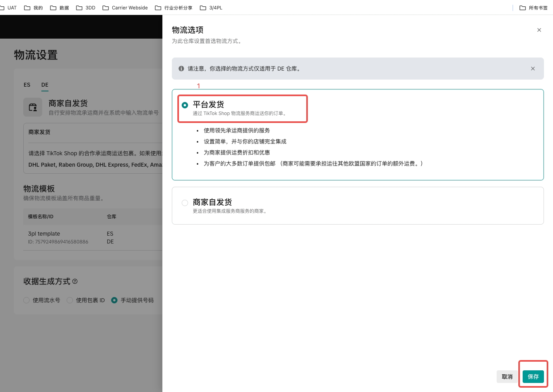Screen dimensions: 553x392
Task: Choose 使用流水号 receipt method
Action: (x=26, y=300)
